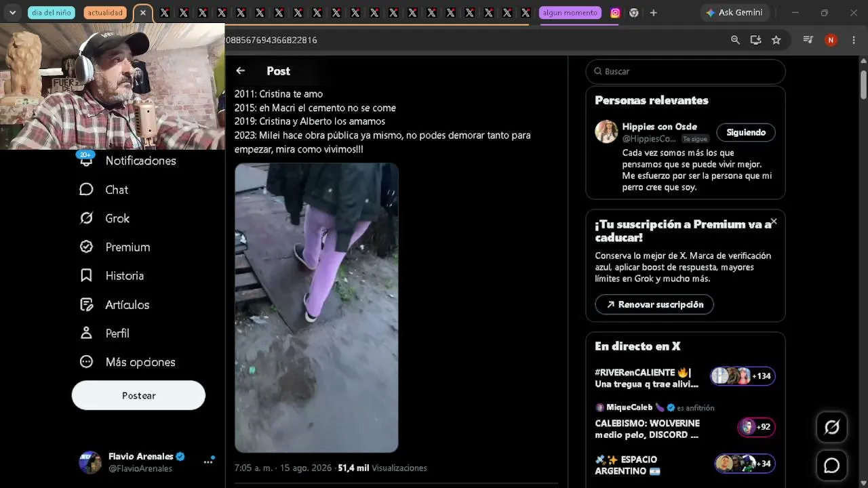Click the "En directo en X" heading
This screenshot has width=868, height=488.
(637, 346)
